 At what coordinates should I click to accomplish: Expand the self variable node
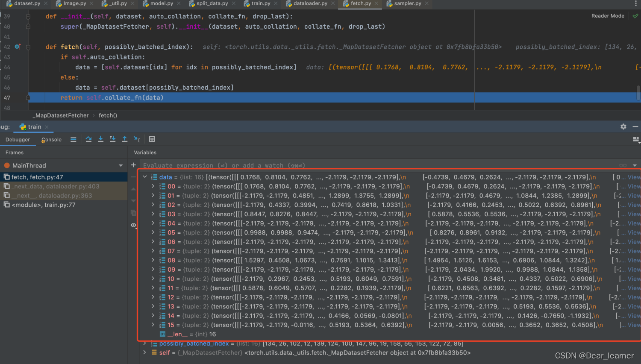point(145,353)
